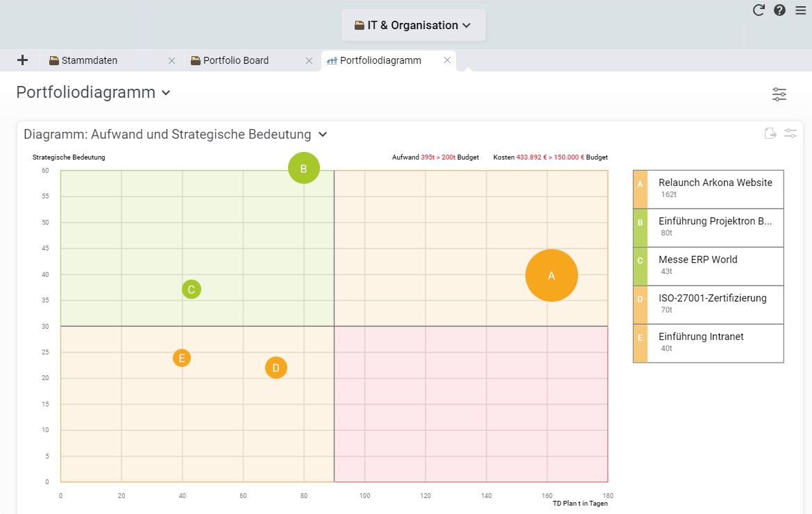Open the diagram configuration sliders icon
Image resolution: width=812 pixels, height=514 pixels.
click(x=790, y=132)
